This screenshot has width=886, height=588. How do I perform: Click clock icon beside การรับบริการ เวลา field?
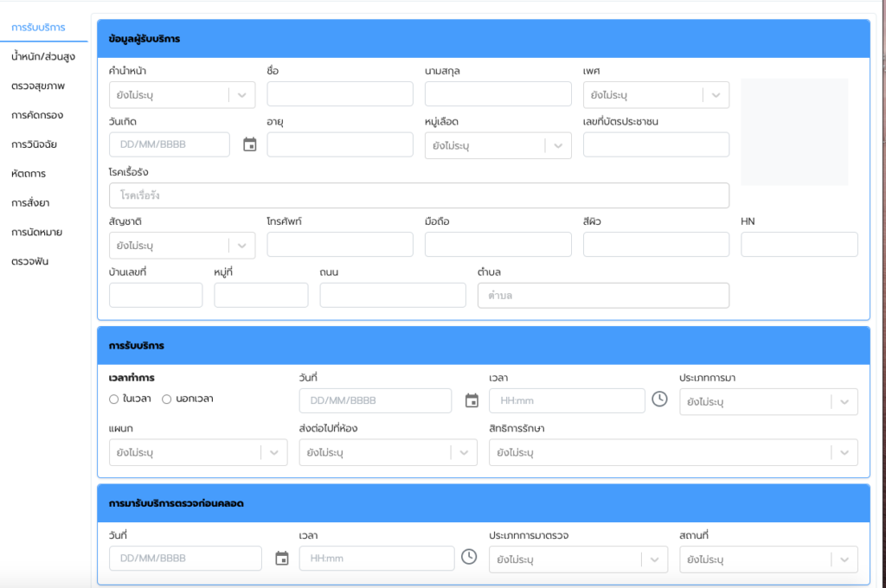[x=659, y=399]
